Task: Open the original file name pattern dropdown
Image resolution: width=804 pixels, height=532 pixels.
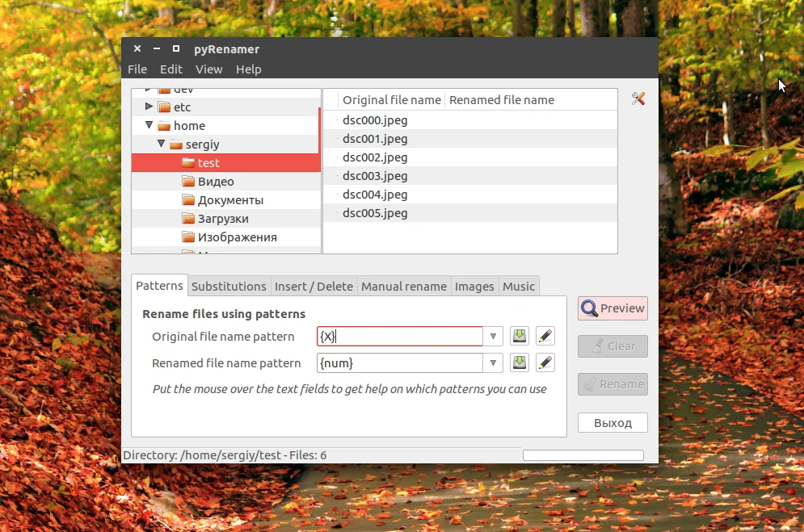Action: pos(493,337)
